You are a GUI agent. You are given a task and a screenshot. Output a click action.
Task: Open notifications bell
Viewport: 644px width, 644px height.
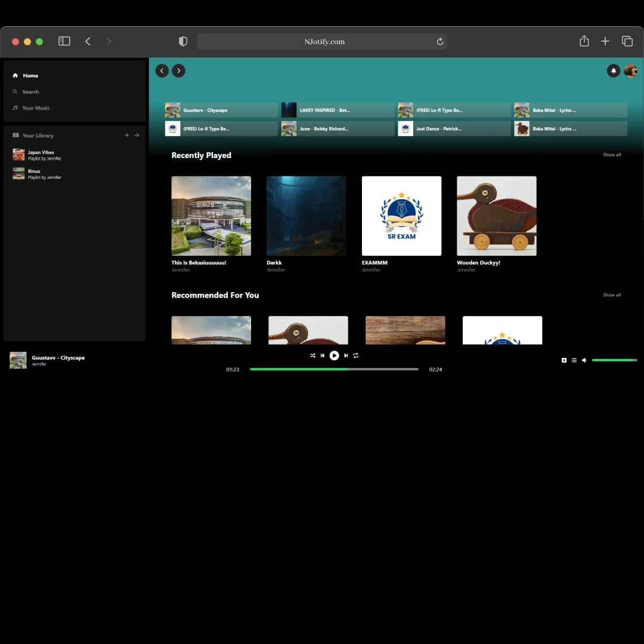click(x=613, y=70)
